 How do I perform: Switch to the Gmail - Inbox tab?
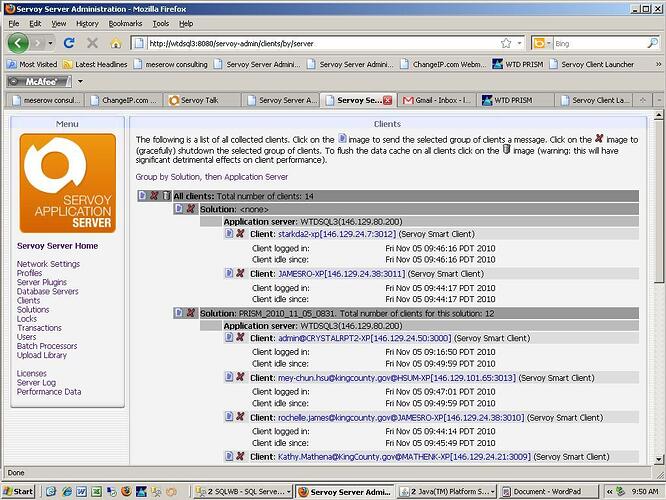pyautogui.click(x=436, y=100)
